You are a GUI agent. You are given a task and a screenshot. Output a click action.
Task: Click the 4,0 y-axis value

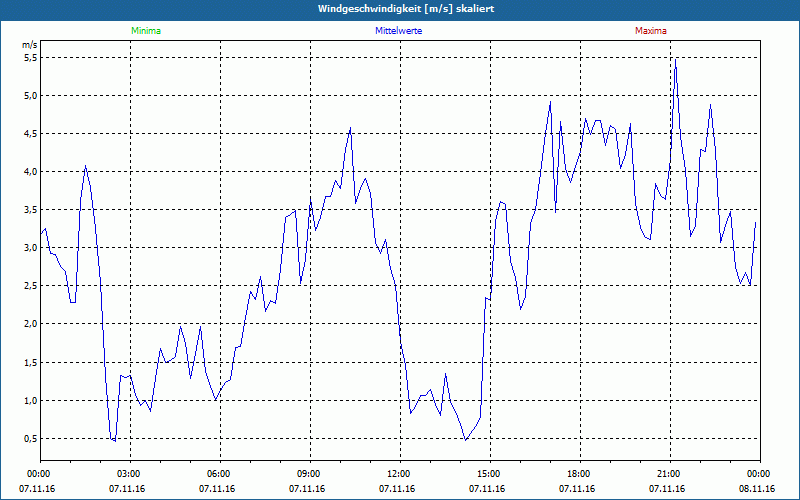point(31,171)
